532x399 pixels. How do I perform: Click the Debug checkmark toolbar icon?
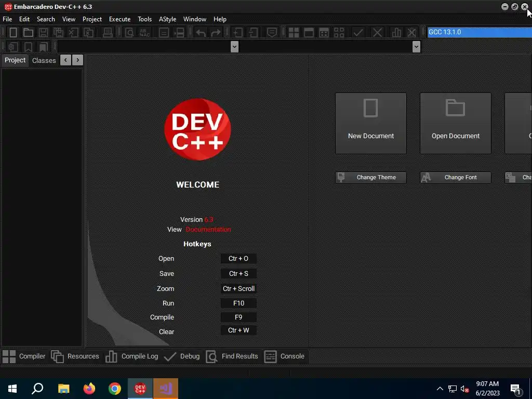[358, 33]
